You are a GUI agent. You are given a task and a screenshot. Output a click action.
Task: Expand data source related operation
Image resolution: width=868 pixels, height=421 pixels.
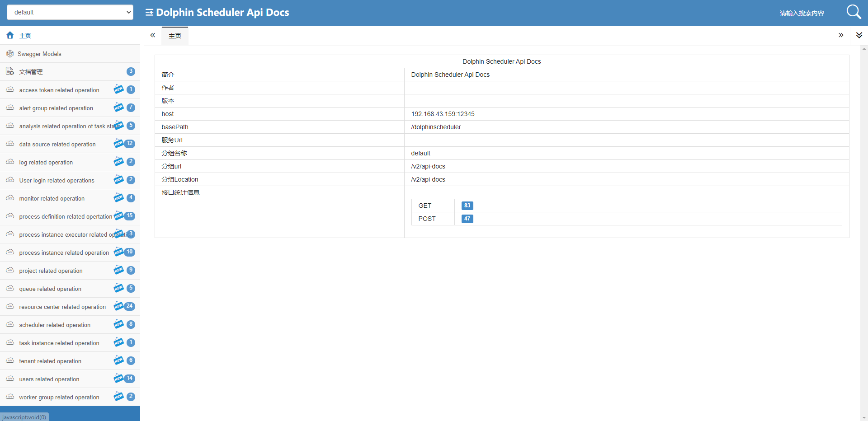[x=57, y=144]
